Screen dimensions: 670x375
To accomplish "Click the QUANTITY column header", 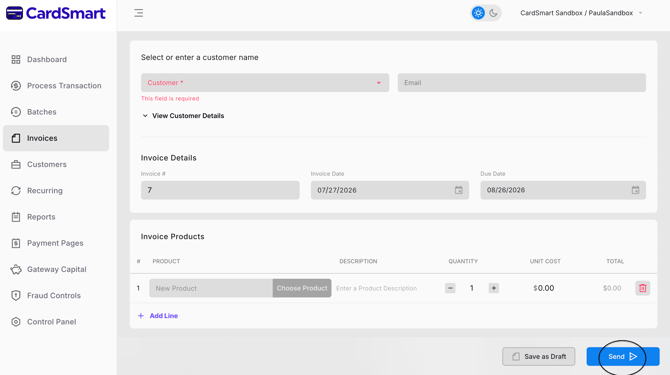I will [x=463, y=261].
